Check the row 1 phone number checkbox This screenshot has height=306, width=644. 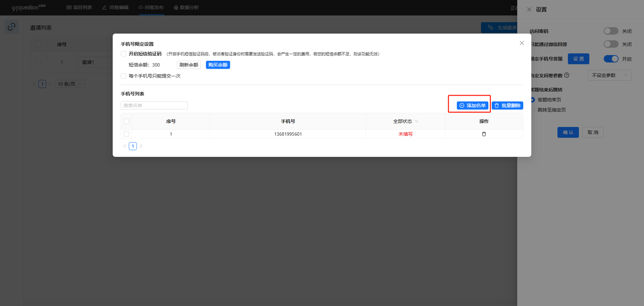pyautogui.click(x=126, y=134)
